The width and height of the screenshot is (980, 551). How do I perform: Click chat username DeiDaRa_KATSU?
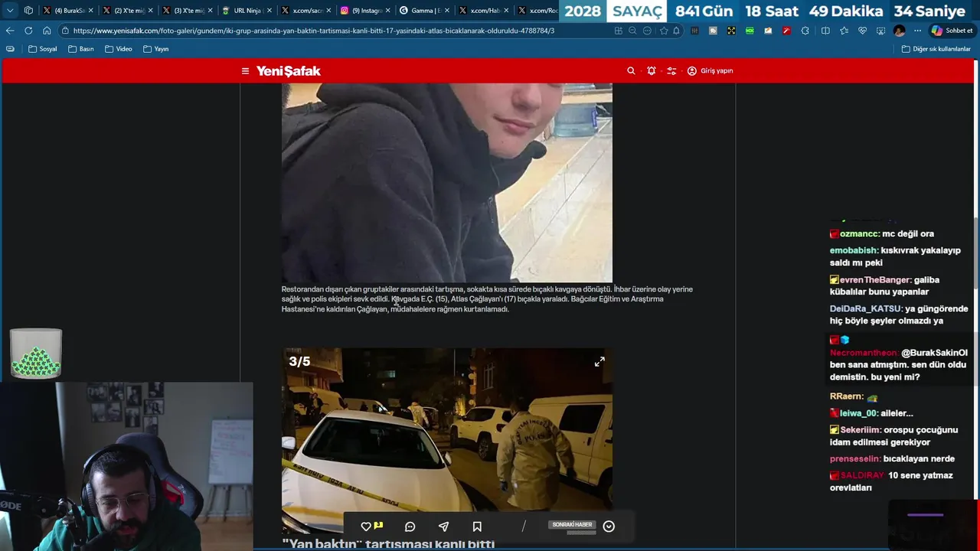866,309
